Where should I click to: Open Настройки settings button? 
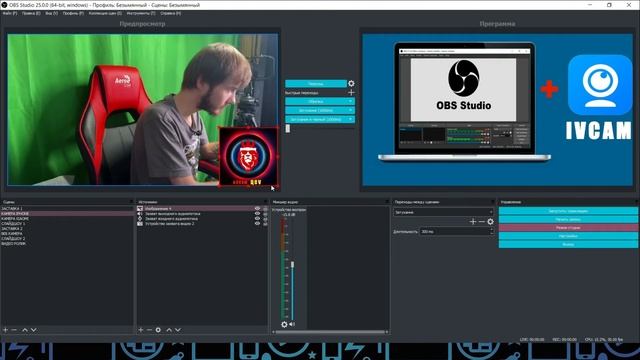[x=568, y=236]
